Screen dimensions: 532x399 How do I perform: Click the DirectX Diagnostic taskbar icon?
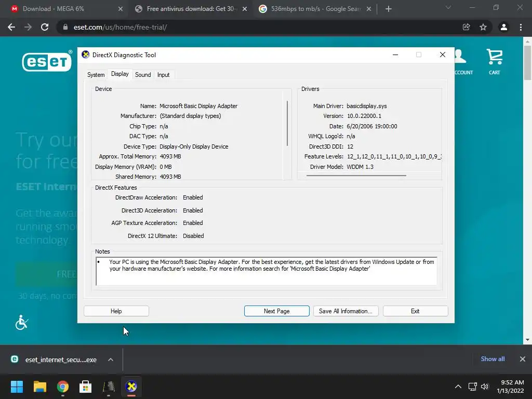(131, 387)
